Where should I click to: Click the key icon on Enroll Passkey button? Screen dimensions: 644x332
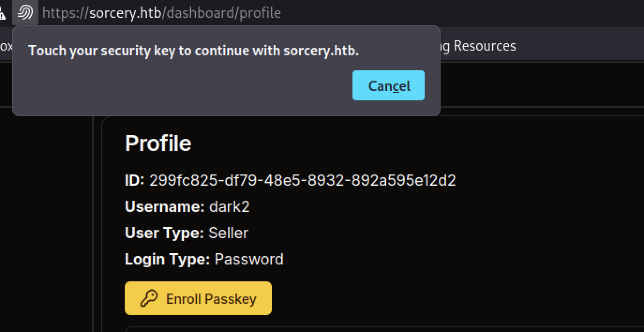click(149, 298)
